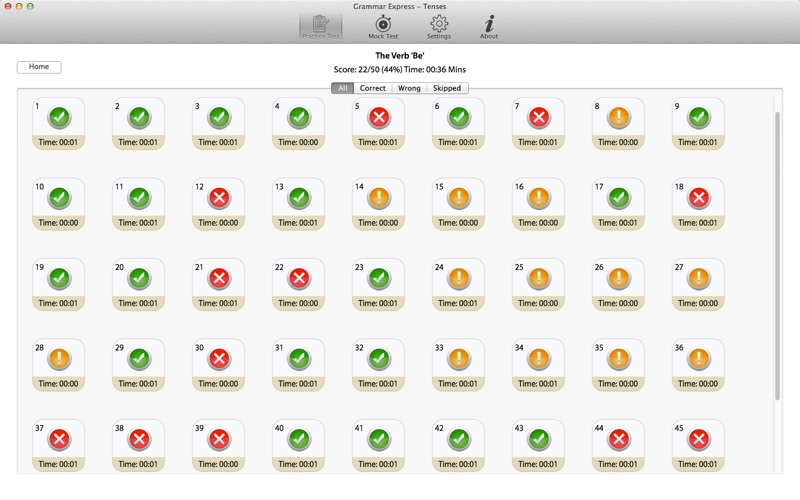800x500 pixels.
Task: Show only Correct answers tab
Action: 373,88
